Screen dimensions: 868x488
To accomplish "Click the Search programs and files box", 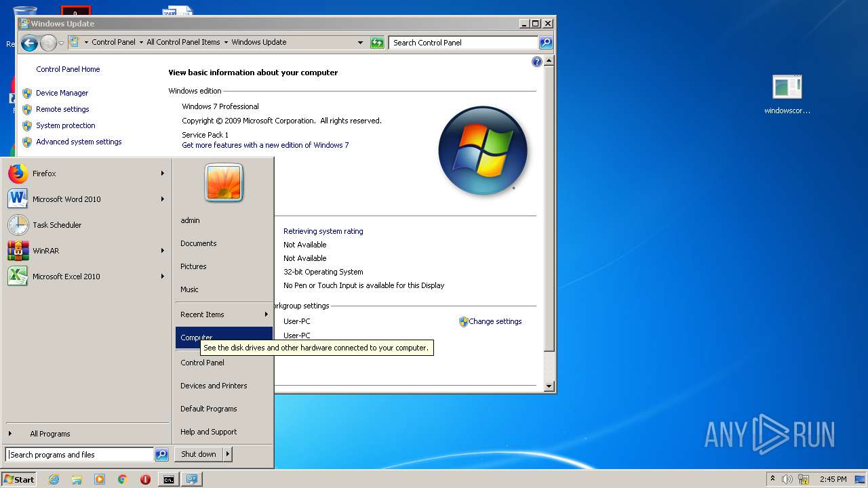I will click(79, 455).
